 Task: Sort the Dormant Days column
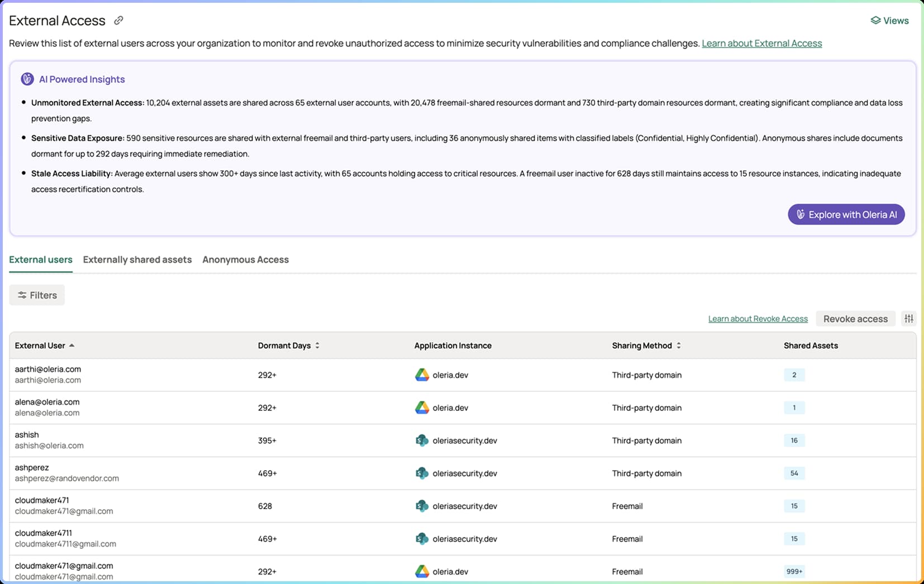click(x=317, y=346)
